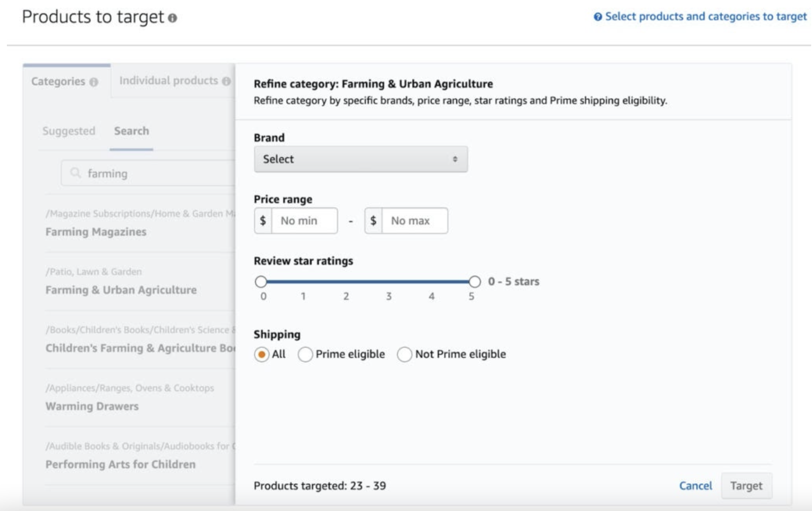Switch to the Search tab

coord(131,131)
